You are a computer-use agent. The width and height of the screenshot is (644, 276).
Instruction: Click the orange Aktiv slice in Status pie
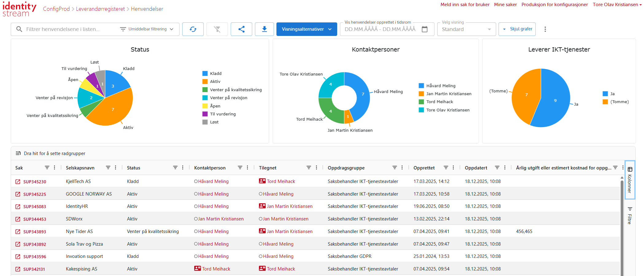point(115,111)
